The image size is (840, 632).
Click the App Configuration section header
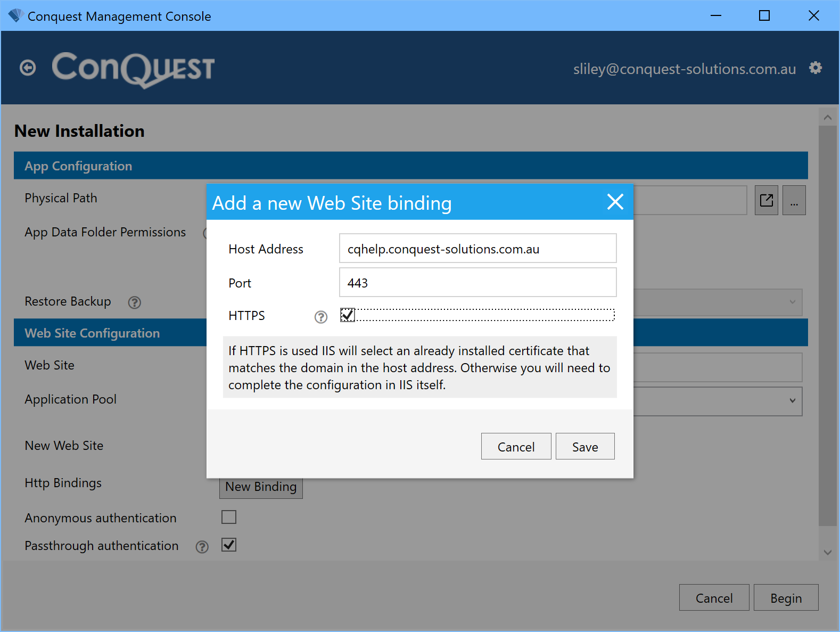tap(411, 166)
